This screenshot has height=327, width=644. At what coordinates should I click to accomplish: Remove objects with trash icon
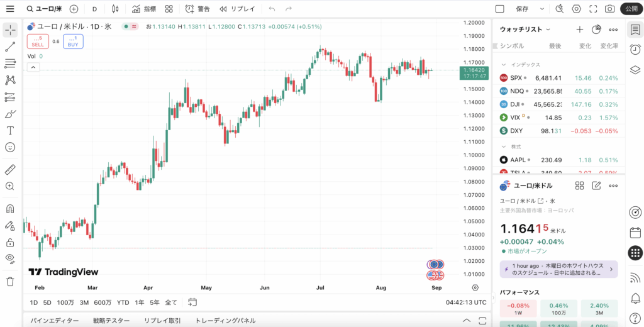(10, 281)
